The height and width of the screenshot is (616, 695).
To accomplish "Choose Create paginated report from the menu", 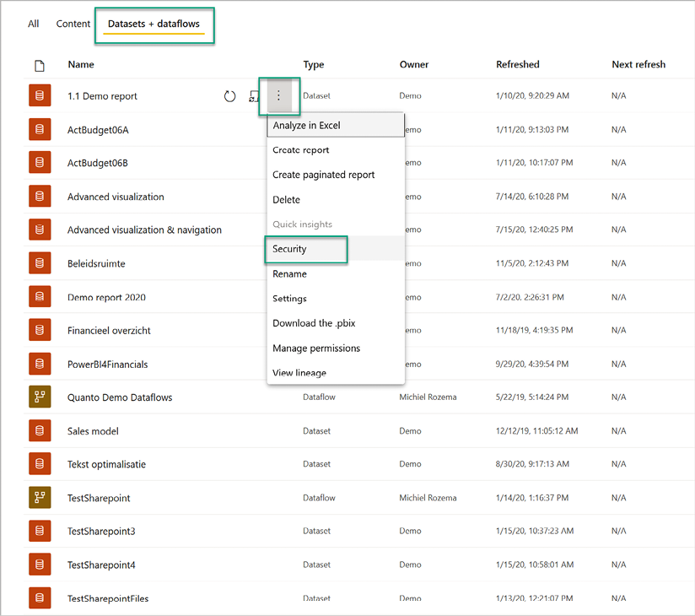I will (x=336, y=175).
